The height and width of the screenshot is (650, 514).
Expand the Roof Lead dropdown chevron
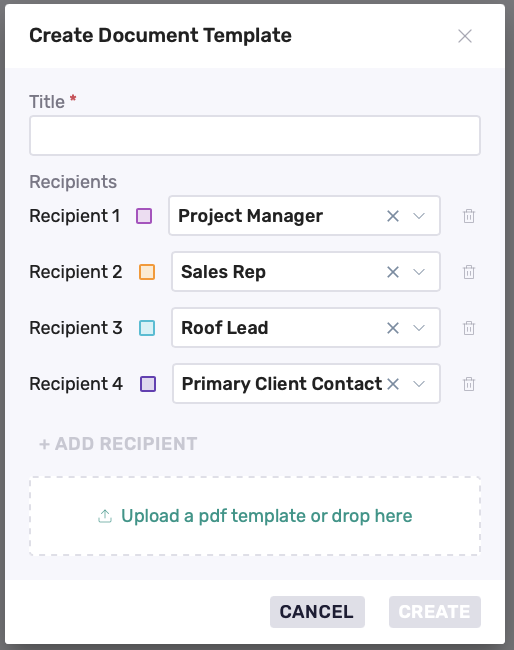point(419,328)
